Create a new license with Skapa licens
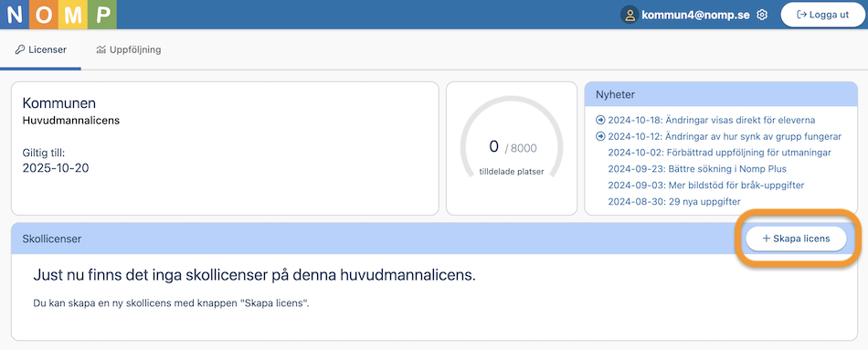This screenshot has height=350, width=868. tap(796, 239)
